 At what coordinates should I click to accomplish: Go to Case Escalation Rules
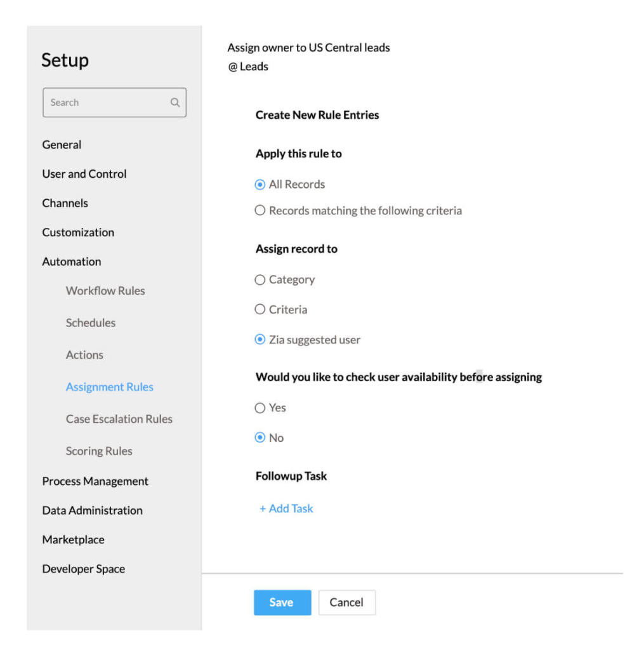(119, 419)
